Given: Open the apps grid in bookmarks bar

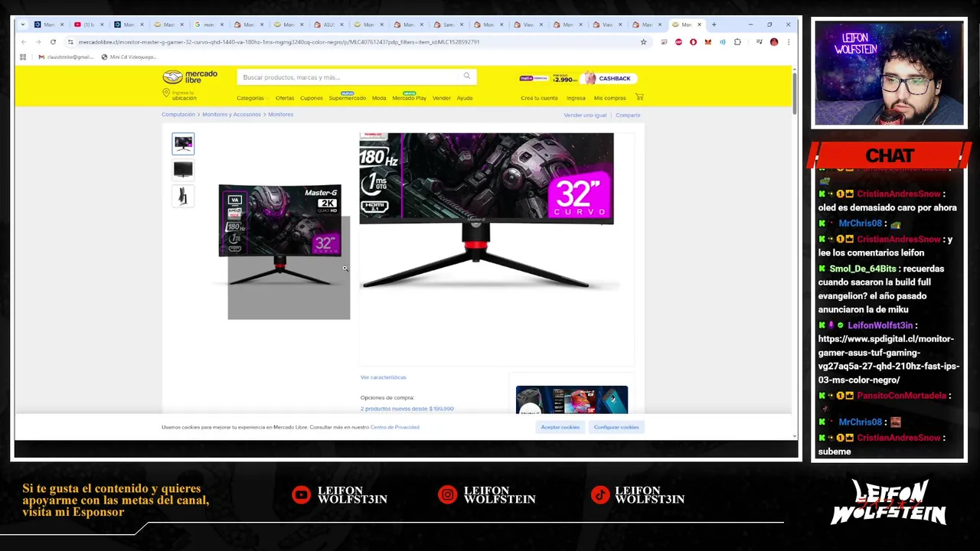Looking at the screenshot, I should [x=23, y=57].
